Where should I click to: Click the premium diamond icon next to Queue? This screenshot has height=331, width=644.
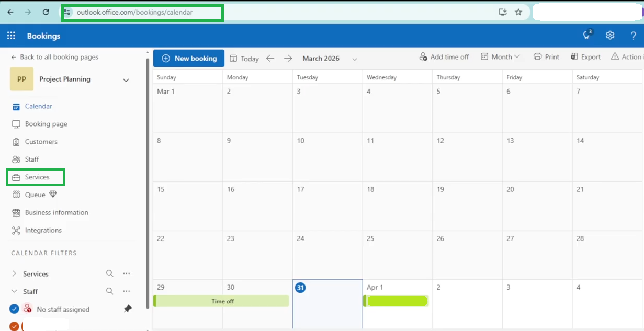pos(53,195)
